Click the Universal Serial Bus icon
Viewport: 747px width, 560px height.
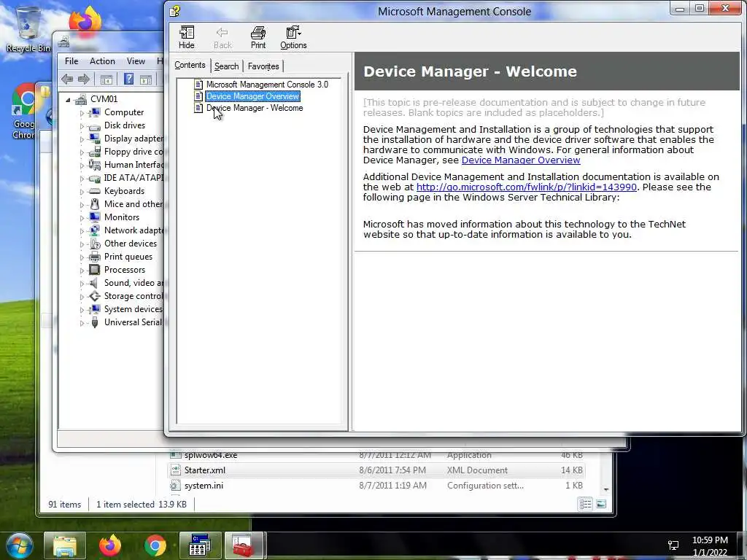pos(95,322)
